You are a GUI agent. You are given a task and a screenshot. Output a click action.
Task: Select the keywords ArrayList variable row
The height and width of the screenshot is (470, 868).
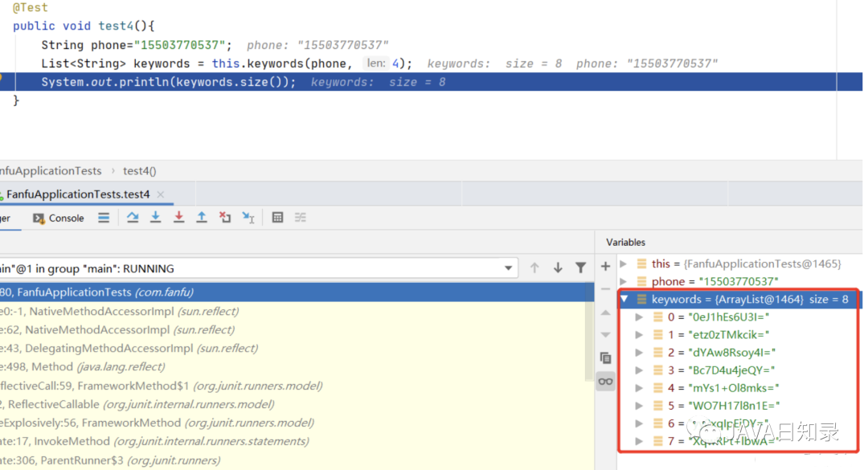coord(739,300)
